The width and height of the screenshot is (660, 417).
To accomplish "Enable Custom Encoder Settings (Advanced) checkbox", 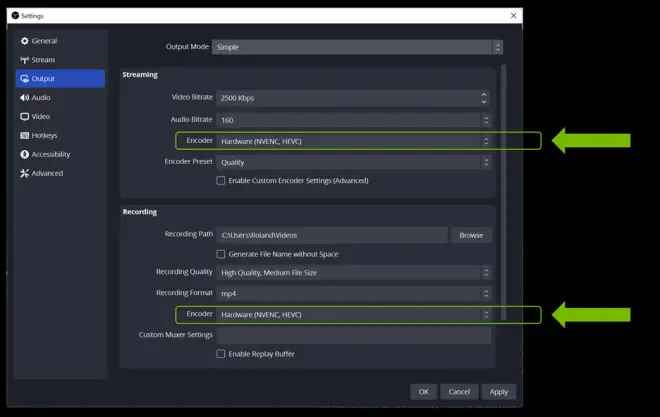I will point(221,181).
